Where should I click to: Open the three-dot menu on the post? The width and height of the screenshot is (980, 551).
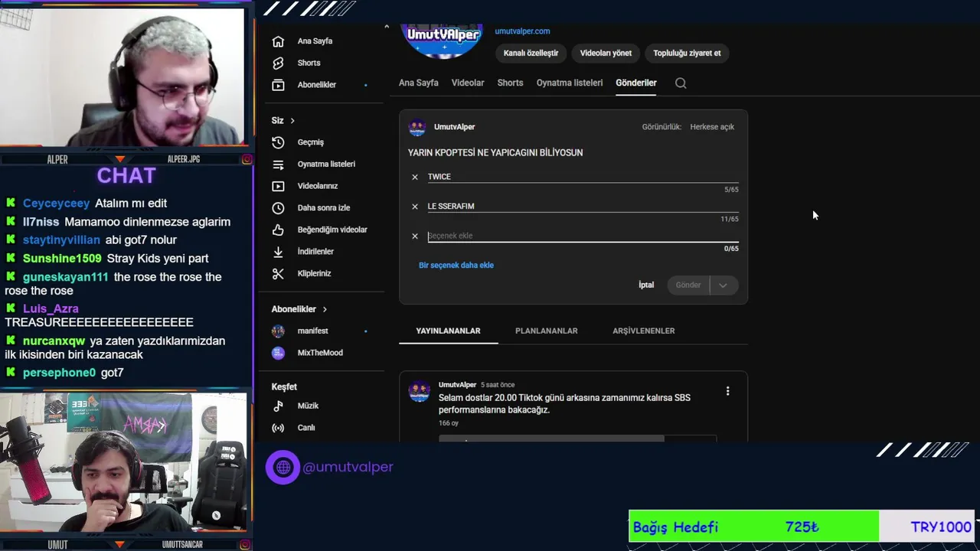(x=727, y=391)
